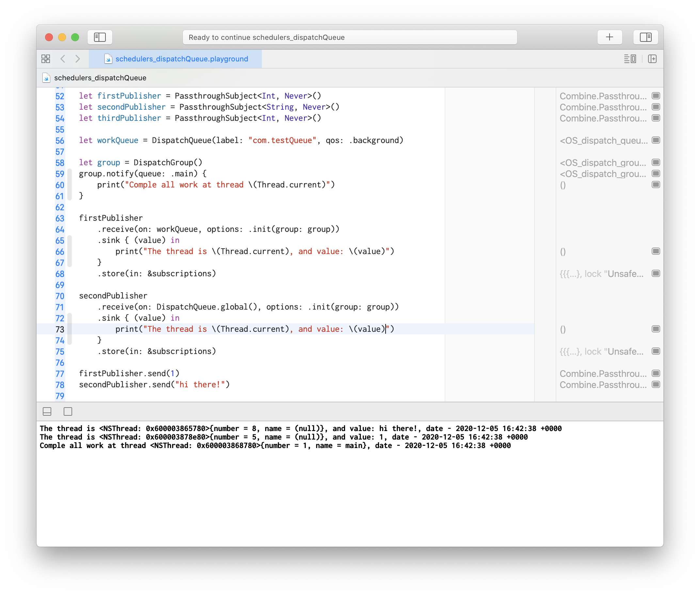Click line number 56 in the gutter
700x595 pixels.
[x=60, y=141]
